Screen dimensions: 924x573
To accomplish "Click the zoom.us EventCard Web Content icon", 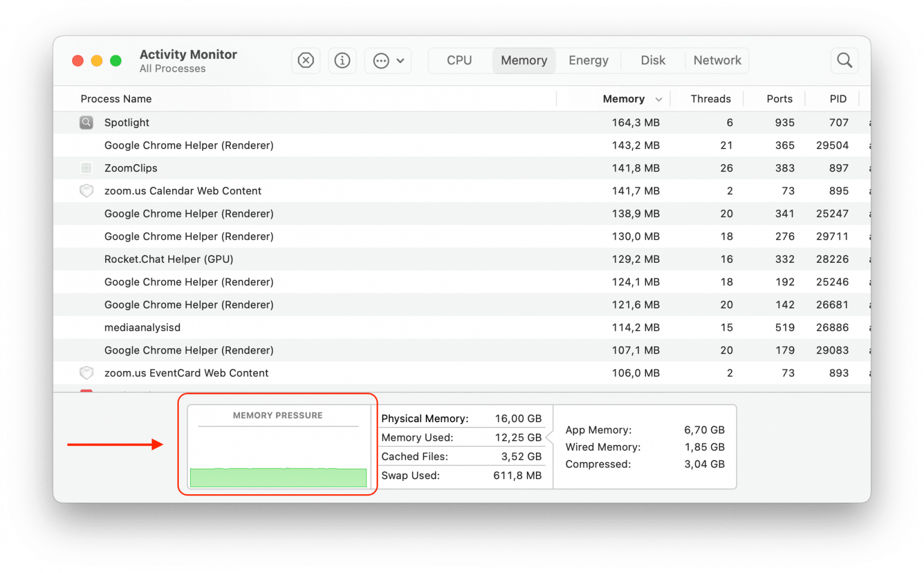I will tap(86, 373).
